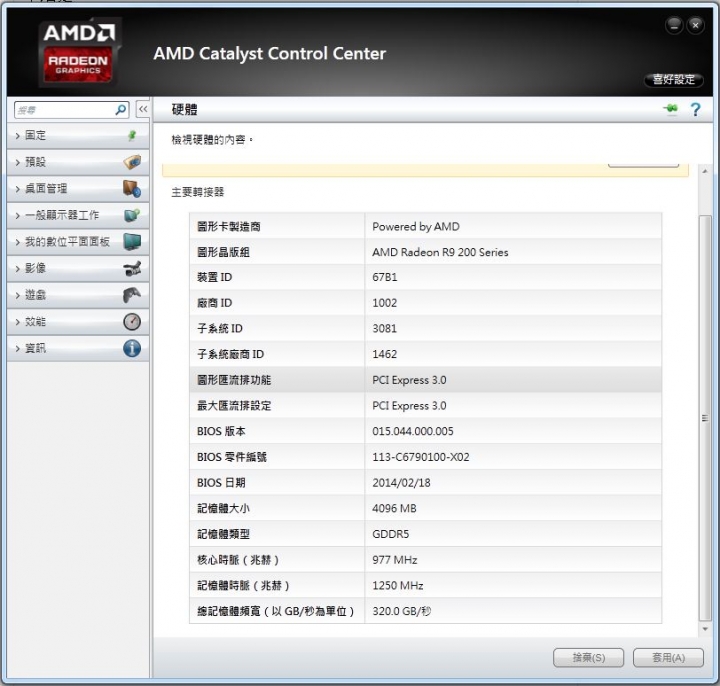Click BIOS version 015.044.000.005
The height and width of the screenshot is (686, 720).
pos(412,431)
